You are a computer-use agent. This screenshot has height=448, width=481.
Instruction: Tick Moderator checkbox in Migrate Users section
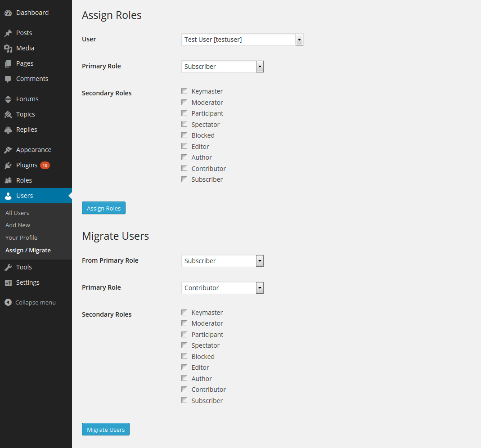(x=184, y=323)
